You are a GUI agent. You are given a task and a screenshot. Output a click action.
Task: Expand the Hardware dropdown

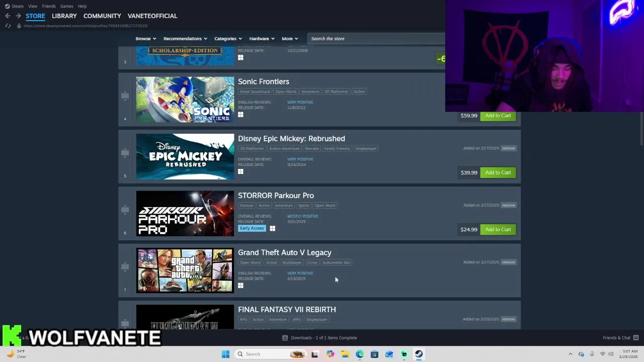(262, 39)
